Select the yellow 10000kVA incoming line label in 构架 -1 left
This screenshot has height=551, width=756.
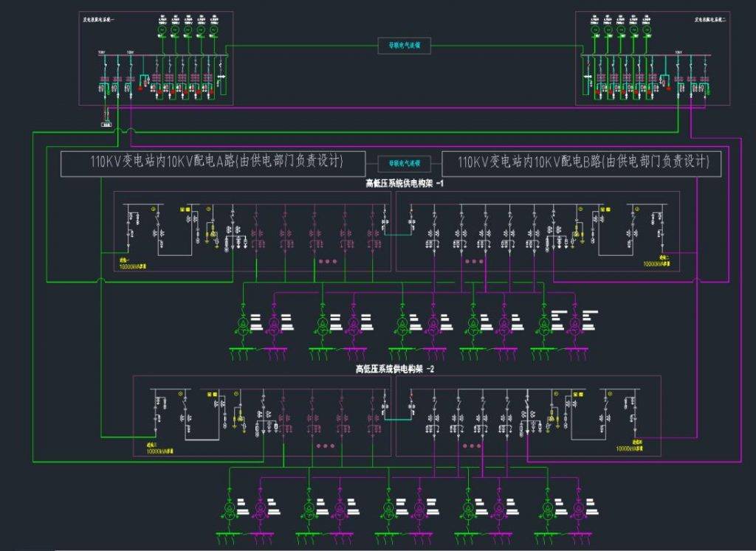[133, 263]
